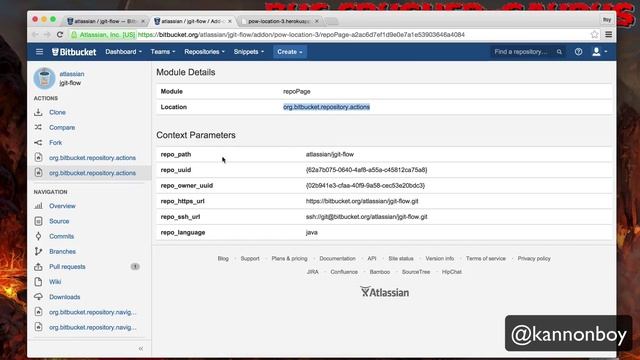Go to Downloads in navigation
Viewport: 640px width, 360px height.
coord(64,297)
